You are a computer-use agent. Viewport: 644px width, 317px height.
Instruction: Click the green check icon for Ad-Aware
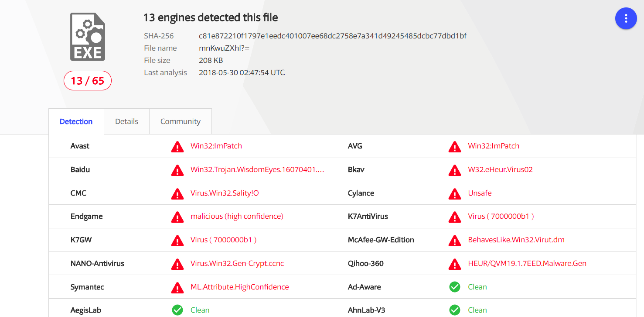click(455, 287)
